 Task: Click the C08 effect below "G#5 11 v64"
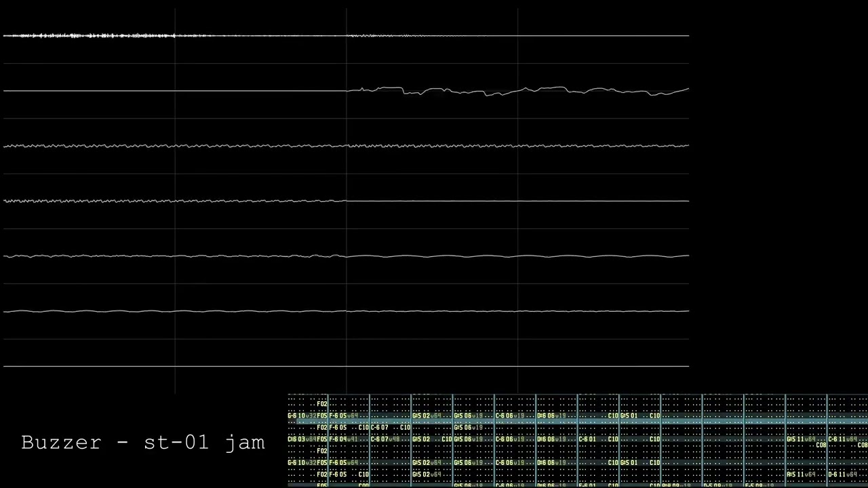pyautogui.click(x=821, y=445)
